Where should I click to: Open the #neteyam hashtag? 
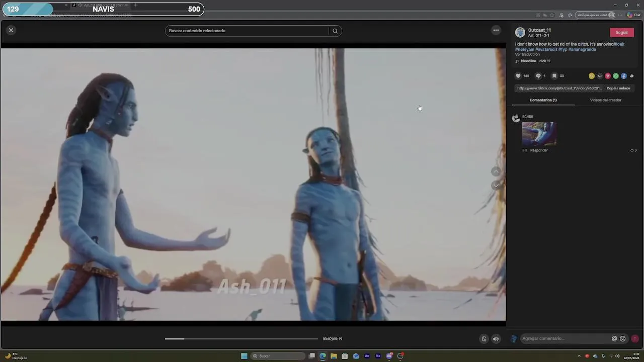pos(524,49)
